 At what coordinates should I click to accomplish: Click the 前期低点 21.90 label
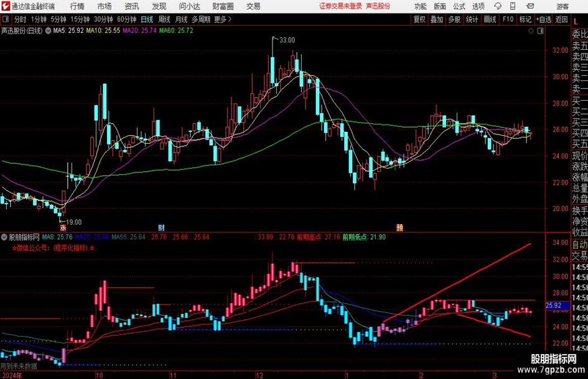pos(364,237)
